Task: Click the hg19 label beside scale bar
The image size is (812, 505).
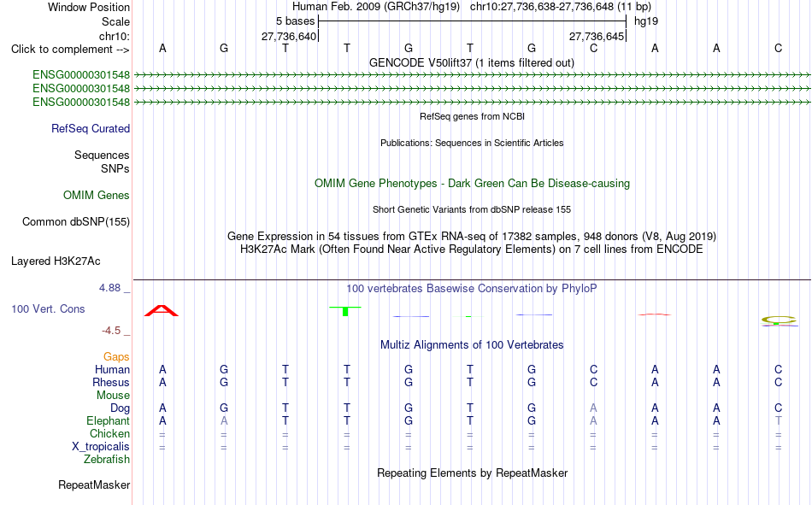Action: [646, 21]
